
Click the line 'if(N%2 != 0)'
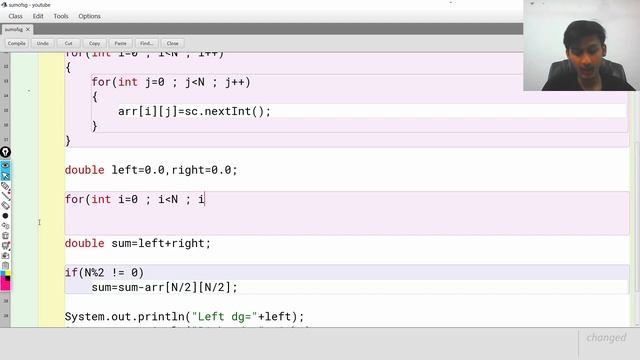tap(104, 273)
